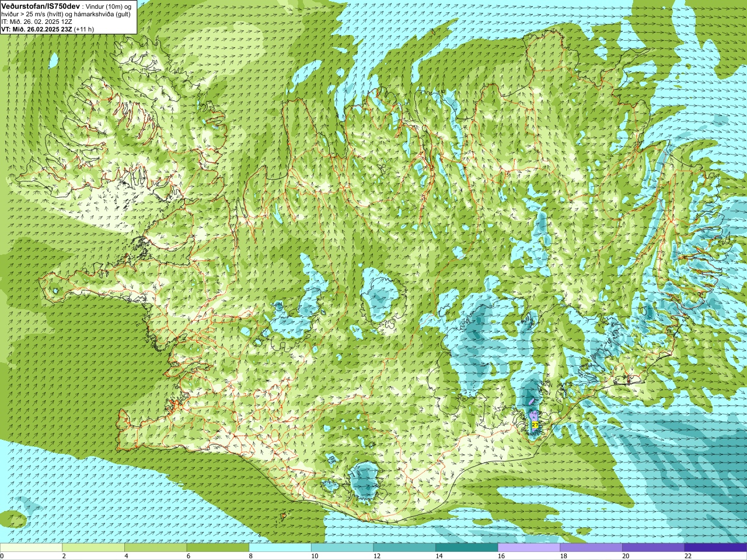Click the "(+11 h)" forecast offset text
The image size is (747, 560).
[x=84, y=29]
